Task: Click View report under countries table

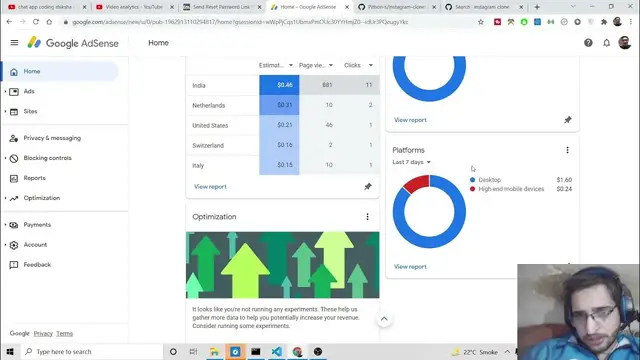Action: pyautogui.click(x=210, y=187)
